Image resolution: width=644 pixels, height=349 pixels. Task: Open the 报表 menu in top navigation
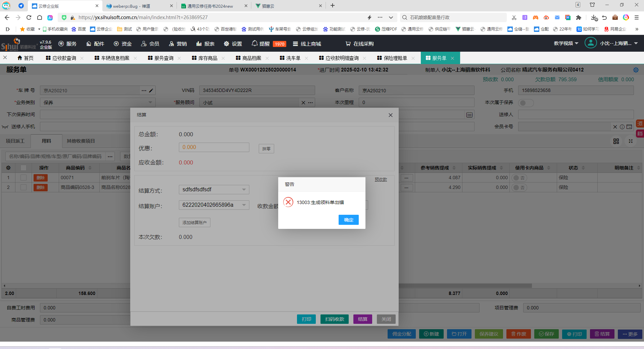coord(205,44)
